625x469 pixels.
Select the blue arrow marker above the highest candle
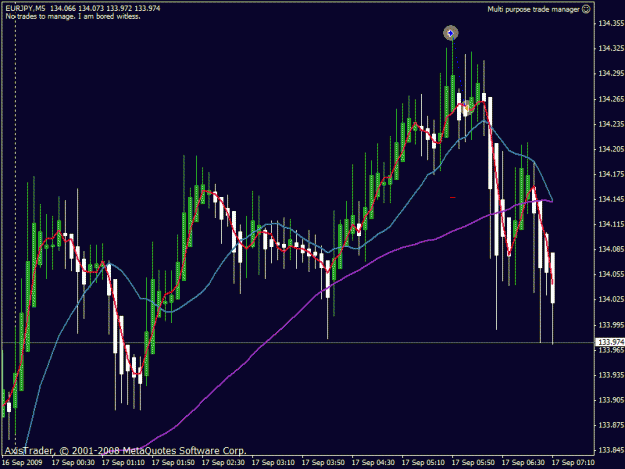coord(451,33)
